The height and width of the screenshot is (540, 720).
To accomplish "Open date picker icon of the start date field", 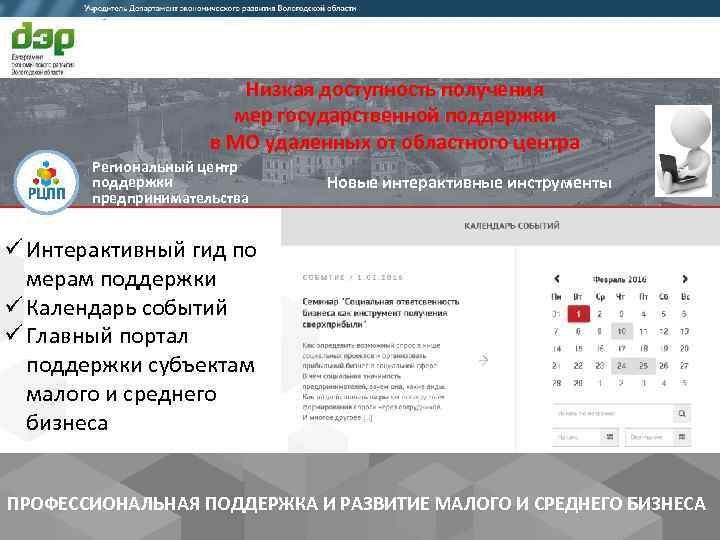I will pos(609,437).
